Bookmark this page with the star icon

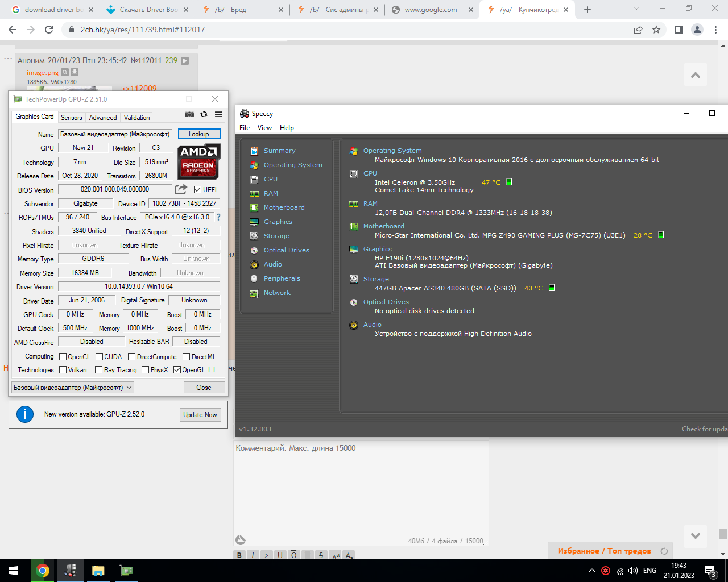point(656,30)
